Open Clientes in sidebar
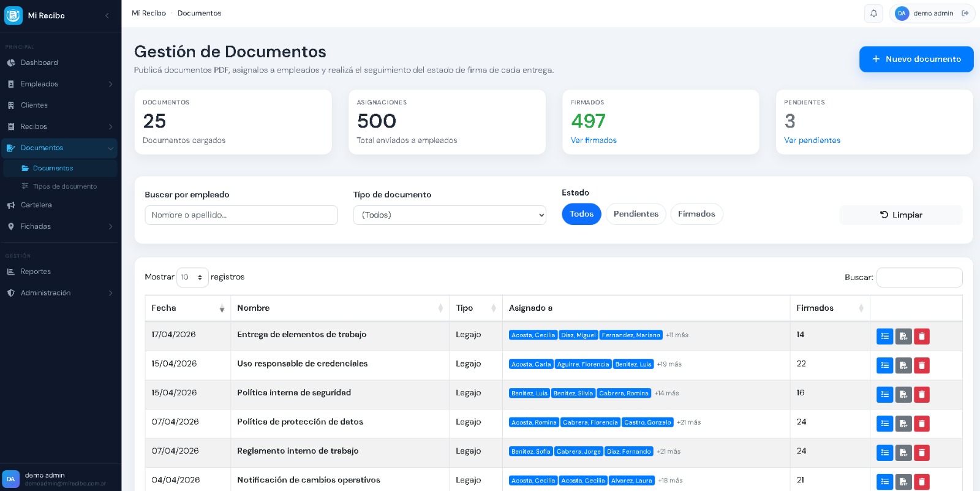The height and width of the screenshot is (491, 980). (60, 105)
